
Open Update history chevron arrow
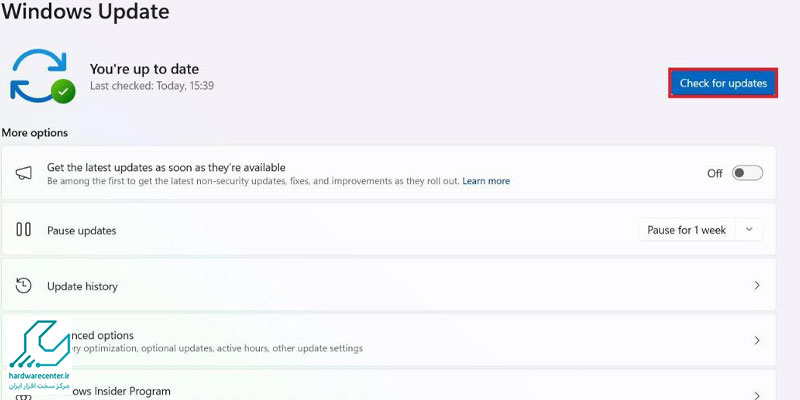pyautogui.click(x=757, y=285)
